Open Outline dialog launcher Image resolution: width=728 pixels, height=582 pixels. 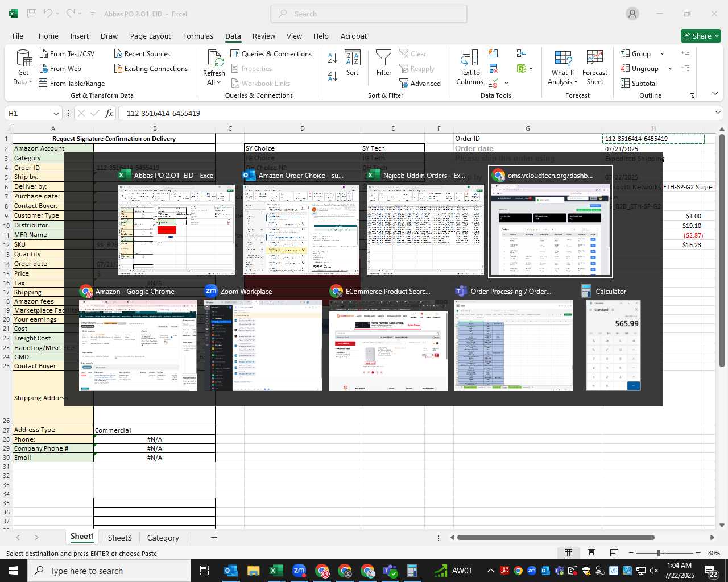click(x=692, y=95)
